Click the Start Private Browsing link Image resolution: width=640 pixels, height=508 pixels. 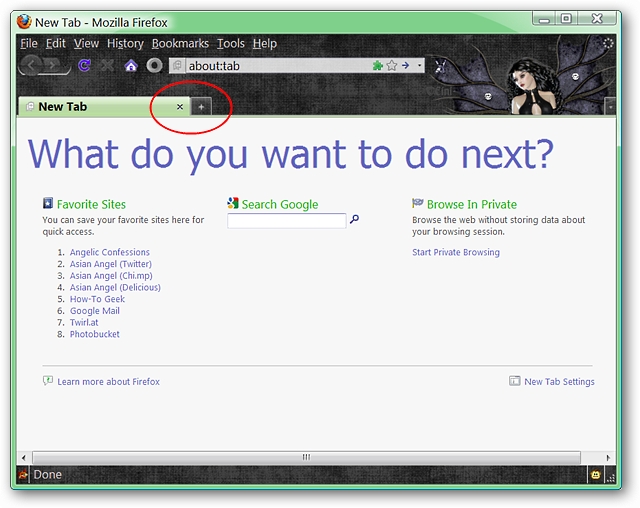(x=456, y=252)
